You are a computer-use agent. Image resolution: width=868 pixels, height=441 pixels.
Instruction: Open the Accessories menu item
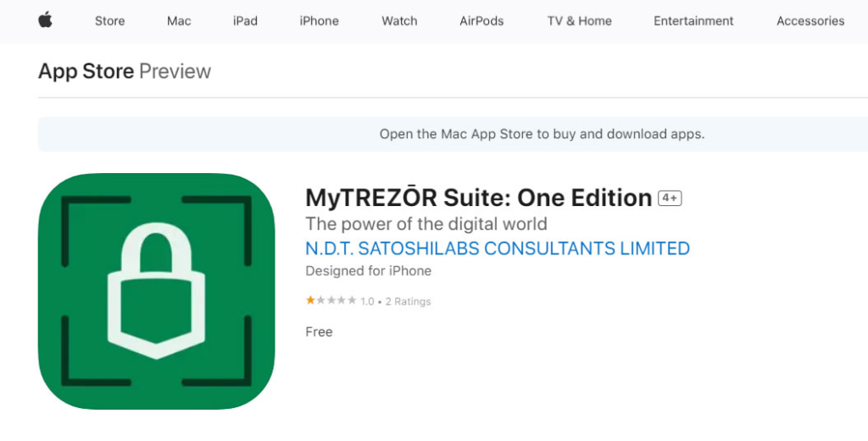(810, 21)
